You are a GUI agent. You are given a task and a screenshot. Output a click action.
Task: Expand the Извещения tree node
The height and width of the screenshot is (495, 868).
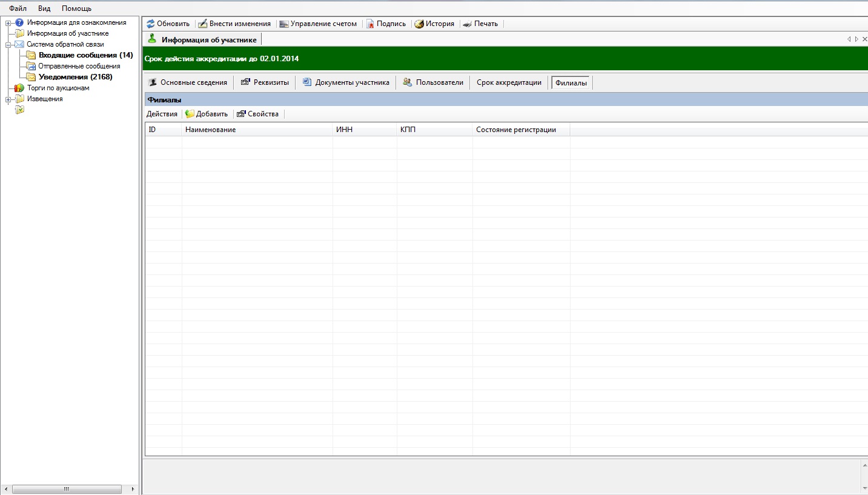point(8,99)
